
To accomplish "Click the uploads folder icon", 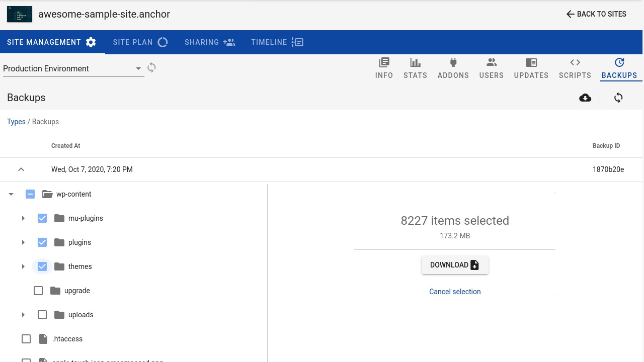I will click(x=59, y=315).
